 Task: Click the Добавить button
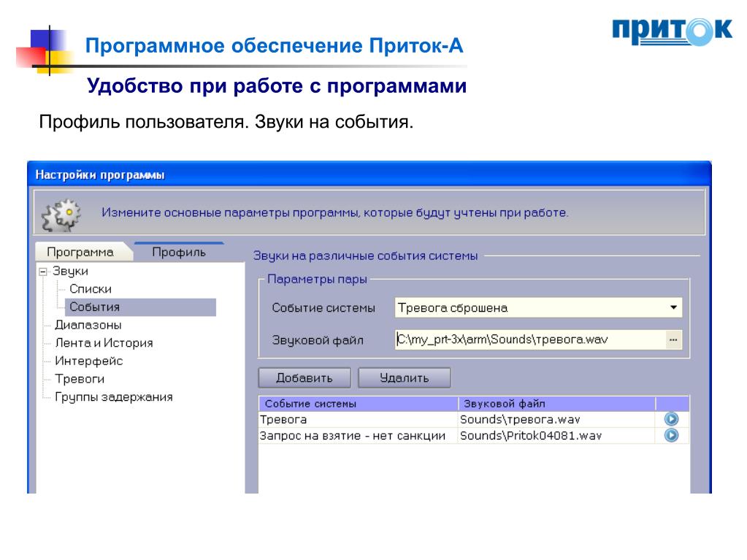point(304,378)
